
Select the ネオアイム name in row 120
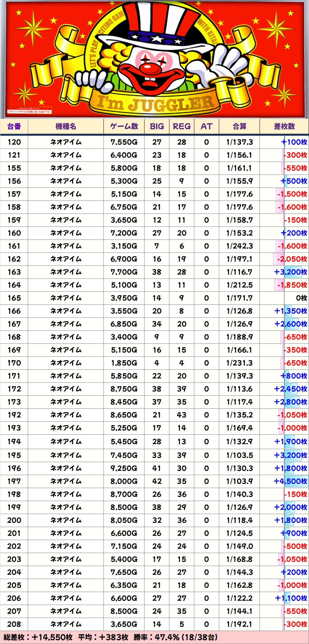pyautogui.click(x=66, y=142)
